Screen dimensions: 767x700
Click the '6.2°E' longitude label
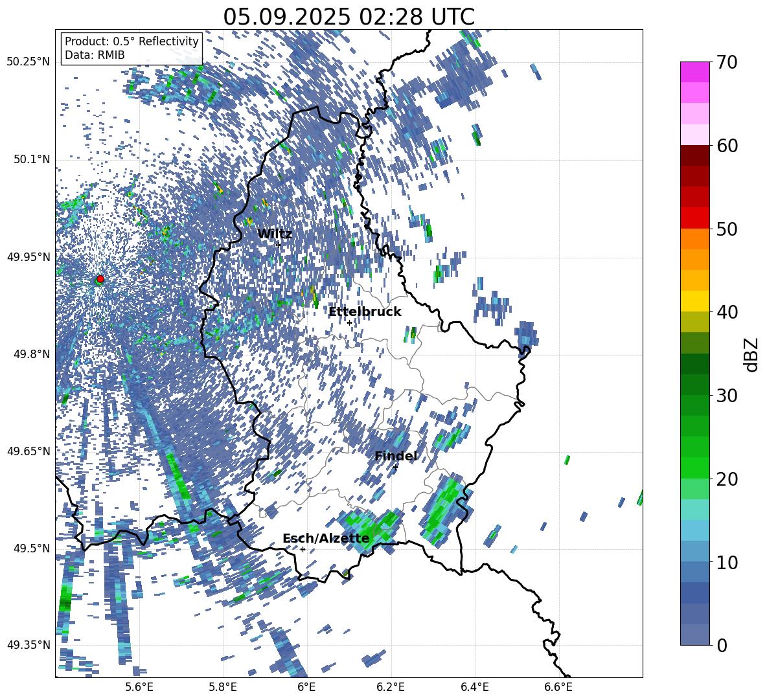pyautogui.click(x=391, y=687)
